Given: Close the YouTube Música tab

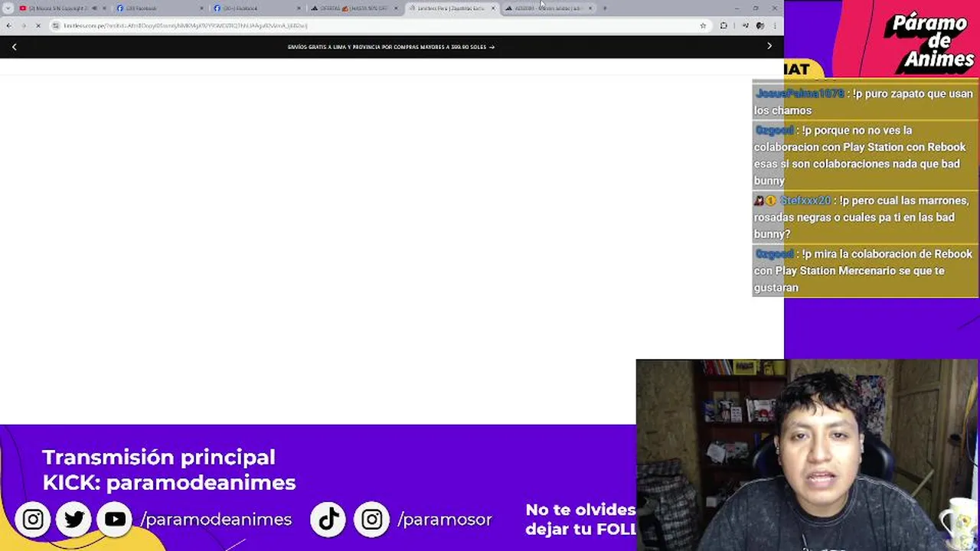Looking at the screenshot, I should pos(104,8).
